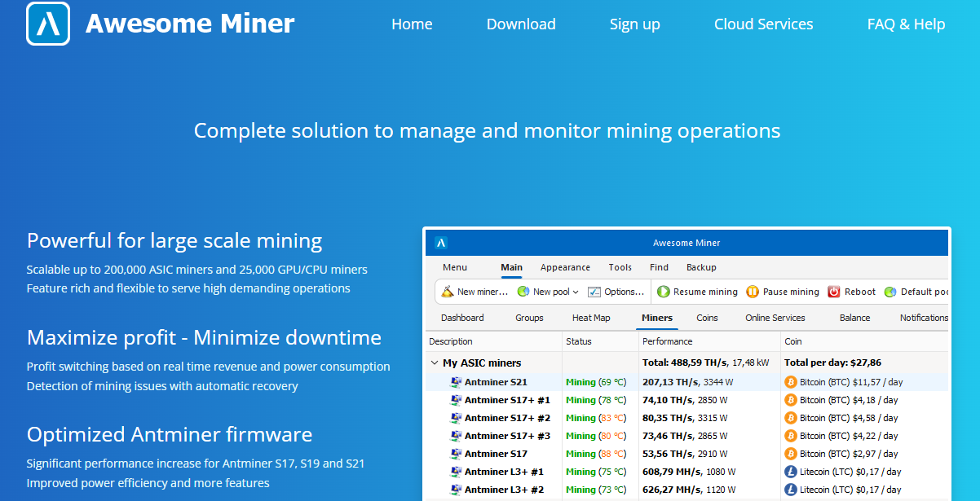Viewport: 980px width, 501px height.
Task: Click the Antminer L3+ #2 computer icon
Action: (x=457, y=490)
